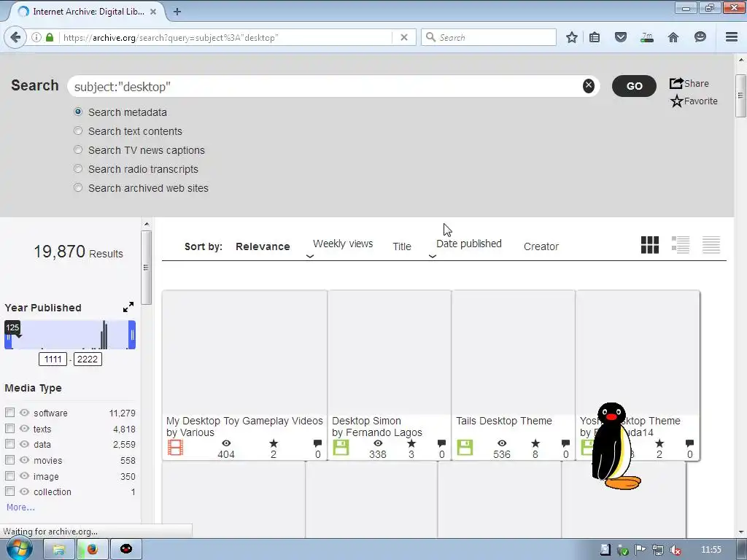747x560 pixels.
Task: Click the GO search button
Action: point(634,86)
